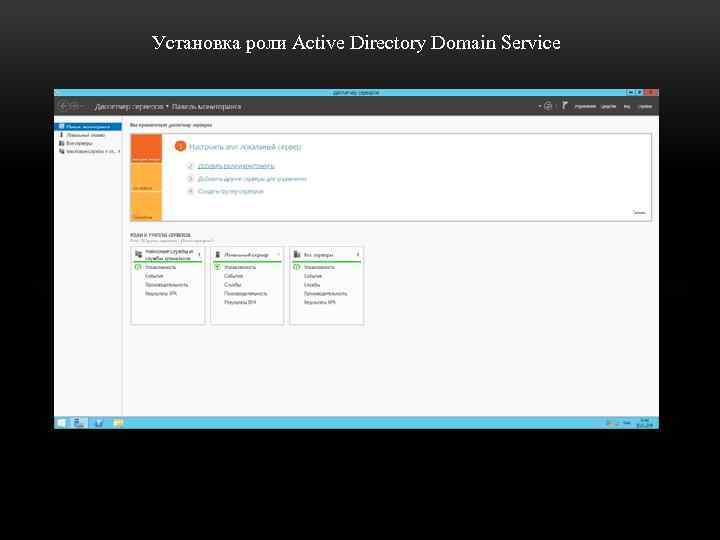The width and height of the screenshot is (720, 540).
Task: Select the middle orange what's new tab
Action: (x=146, y=177)
